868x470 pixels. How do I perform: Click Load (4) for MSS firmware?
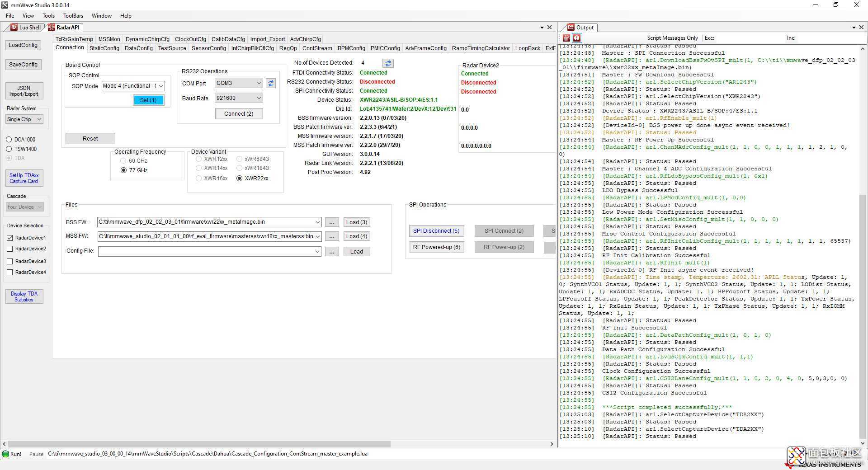coord(357,236)
